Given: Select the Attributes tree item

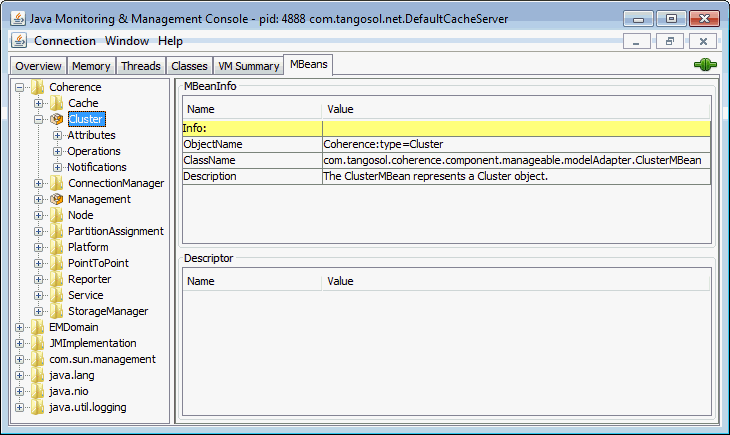Looking at the screenshot, I should 91,135.
